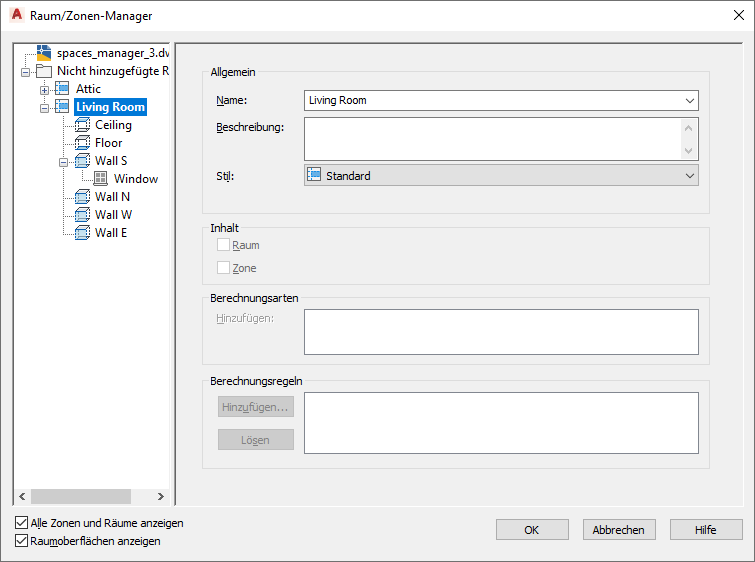Open the Stil dropdown list
Screen dimensions: 755x562
689,176
